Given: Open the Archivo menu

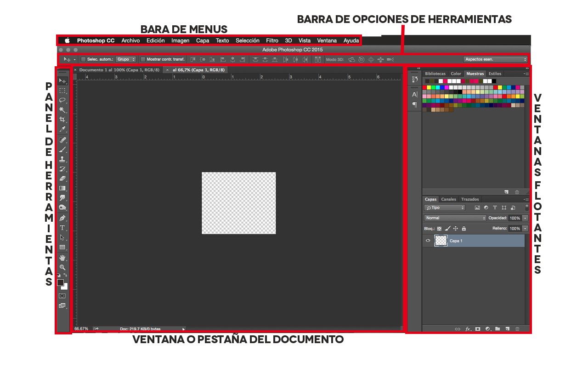Looking at the screenshot, I should coord(130,40).
